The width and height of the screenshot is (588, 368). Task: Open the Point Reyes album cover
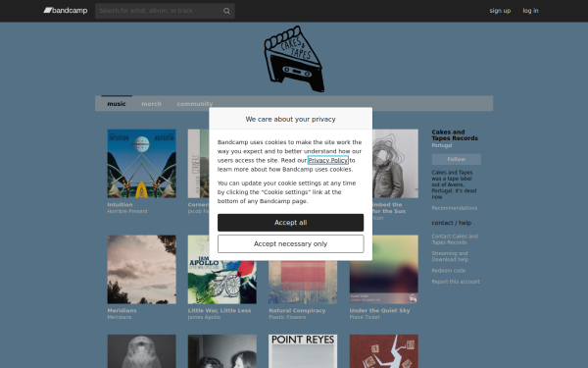pos(303,351)
